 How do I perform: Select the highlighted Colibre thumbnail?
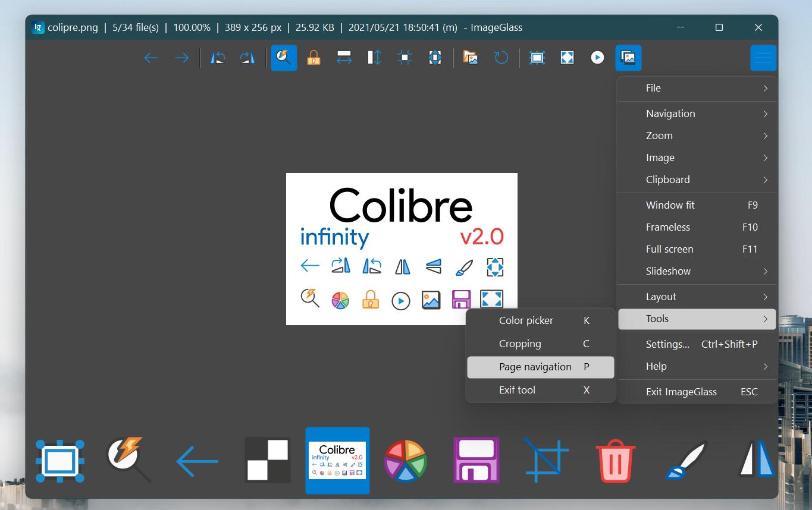click(337, 461)
